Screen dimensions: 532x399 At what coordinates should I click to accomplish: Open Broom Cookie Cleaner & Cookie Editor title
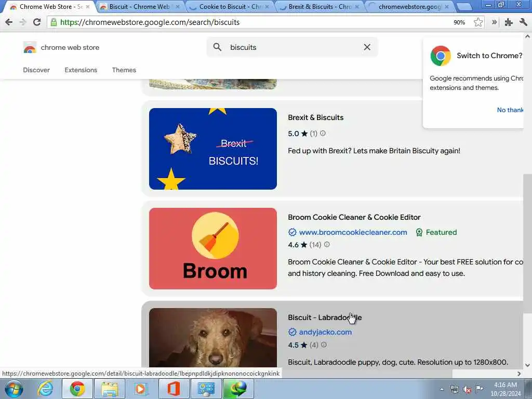pos(354,217)
